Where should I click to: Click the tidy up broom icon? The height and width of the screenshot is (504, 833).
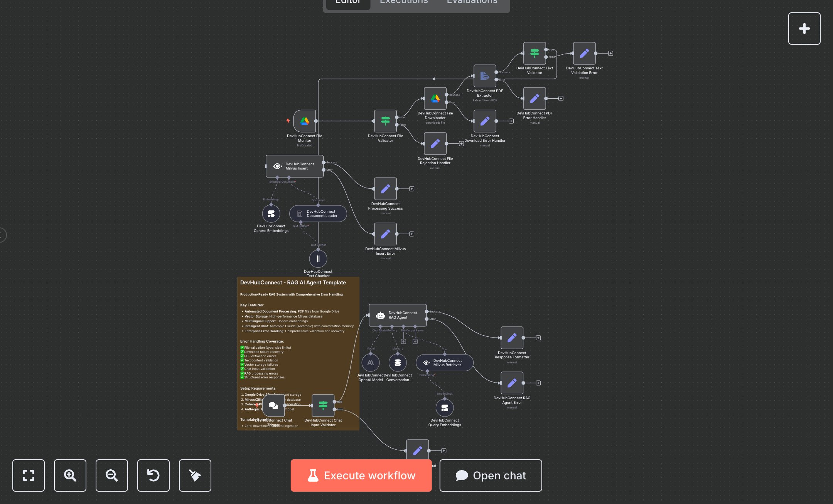195,475
